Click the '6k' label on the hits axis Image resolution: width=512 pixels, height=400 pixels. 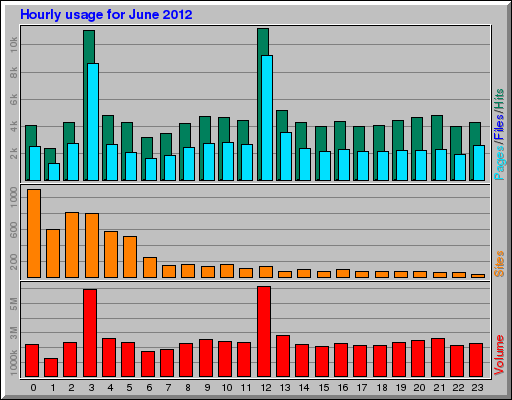(x=13, y=99)
